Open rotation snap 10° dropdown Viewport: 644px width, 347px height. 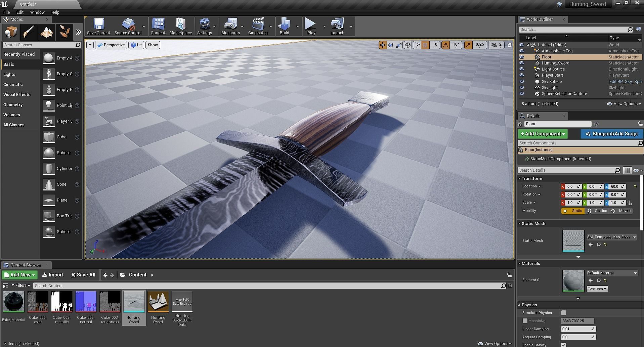click(x=456, y=45)
